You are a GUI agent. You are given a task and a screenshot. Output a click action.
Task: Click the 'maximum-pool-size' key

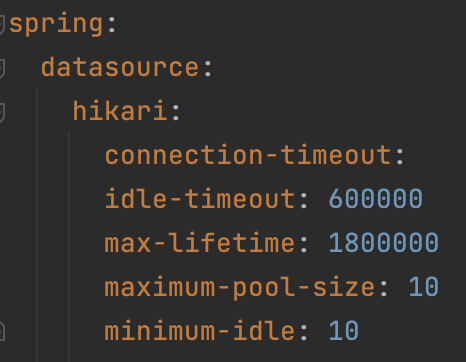tap(240, 287)
